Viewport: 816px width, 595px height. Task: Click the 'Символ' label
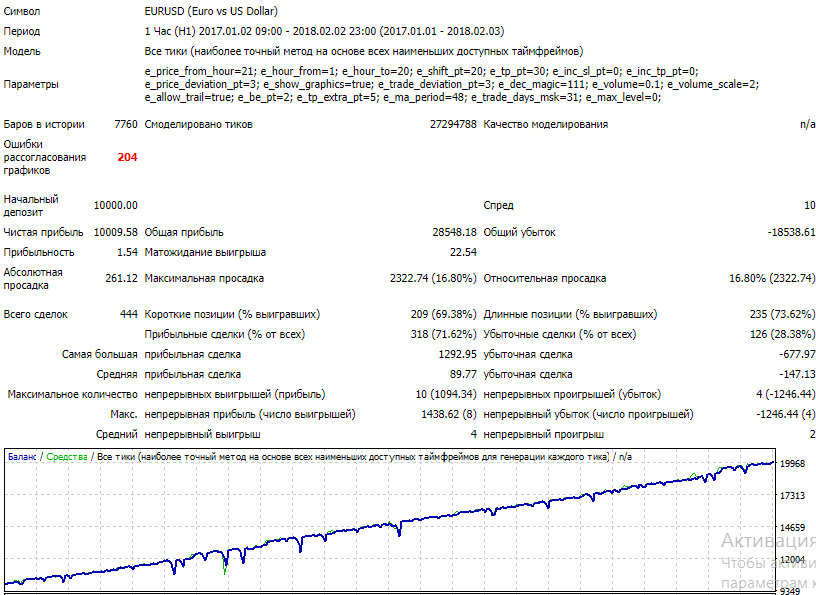point(22,11)
